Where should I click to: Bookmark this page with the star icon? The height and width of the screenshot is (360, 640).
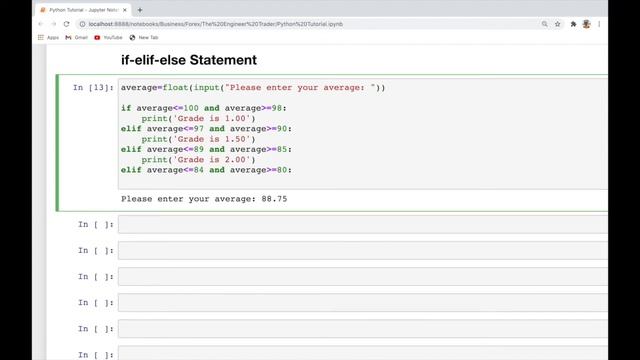pos(558,24)
